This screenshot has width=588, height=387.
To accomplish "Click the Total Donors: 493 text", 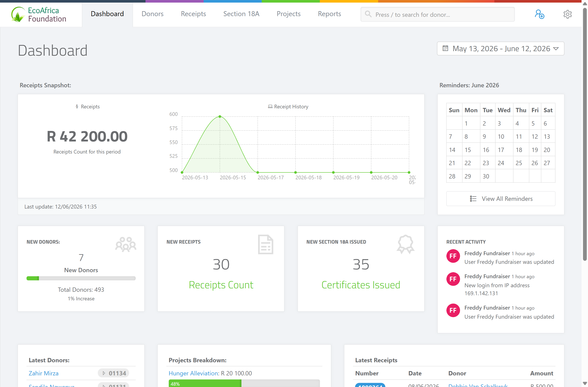I will pyautogui.click(x=81, y=290).
